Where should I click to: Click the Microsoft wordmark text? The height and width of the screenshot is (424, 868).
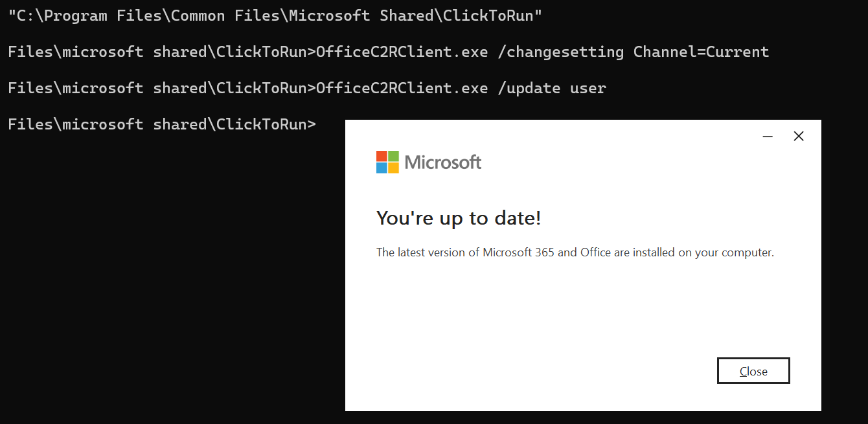[x=443, y=162]
